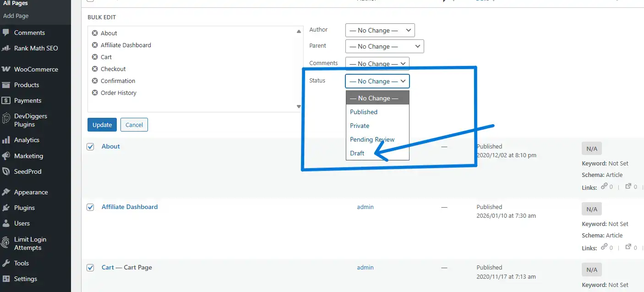The height and width of the screenshot is (292, 644).
Task: Click the Products box icon in sidebar
Action: click(6, 85)
